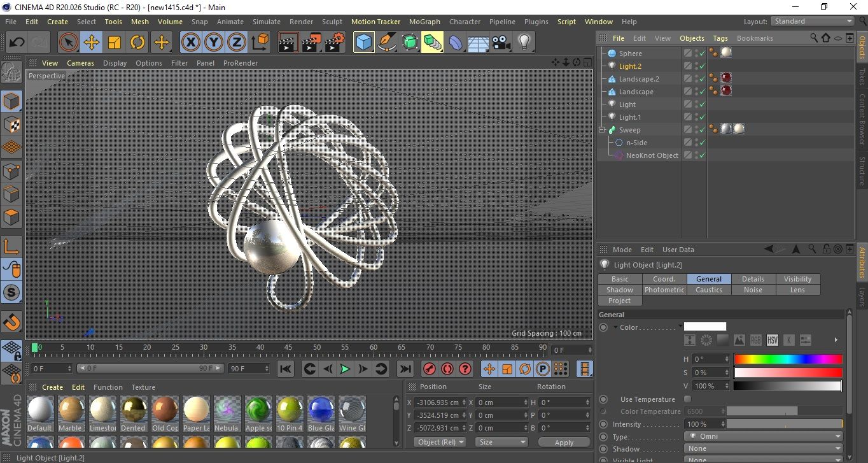This screenshot has width=868, height=463.
Task: Open the Object (Rel) coordinate dropdown
Action: click(x=440, y=442)
